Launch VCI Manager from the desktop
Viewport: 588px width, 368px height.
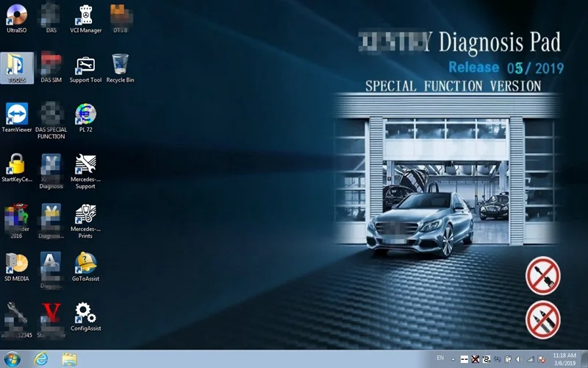(x=85, y=15)
